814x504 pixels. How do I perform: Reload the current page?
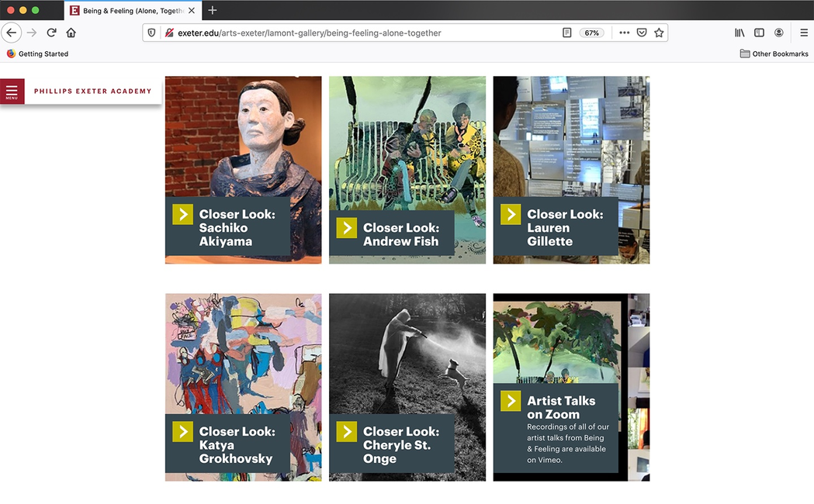pos(51,33)
